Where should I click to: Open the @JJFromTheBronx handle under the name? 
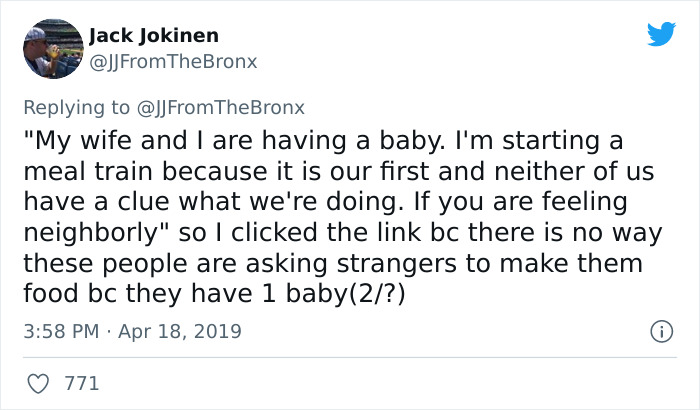click(x=174, y=61)
